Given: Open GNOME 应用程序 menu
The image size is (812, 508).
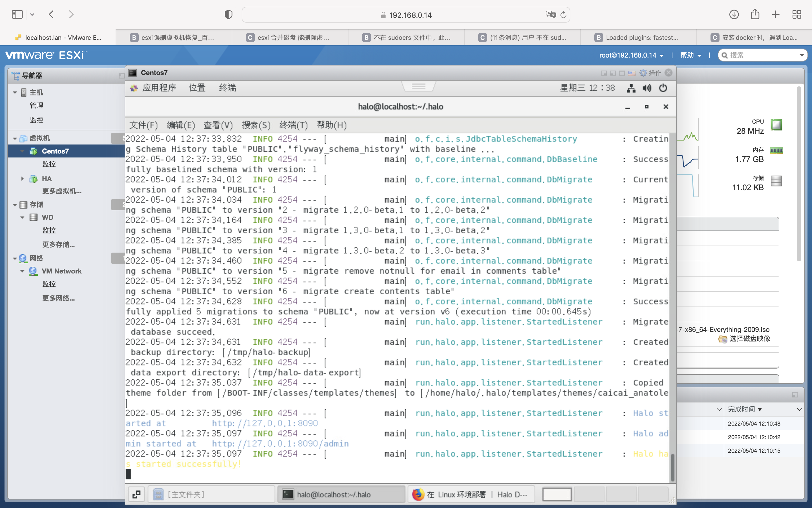Looking at the screenshot, I should pyautogui.click(x=159, y=88).
